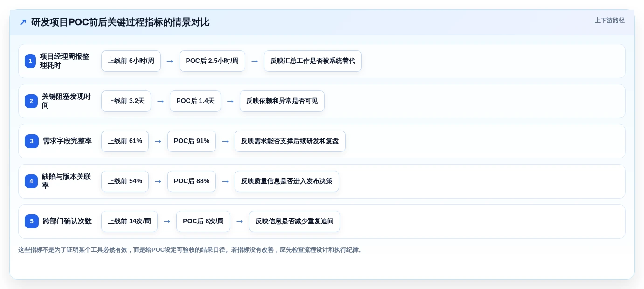
Task: Click the 上下游路径 label
Action: (609, 21)
